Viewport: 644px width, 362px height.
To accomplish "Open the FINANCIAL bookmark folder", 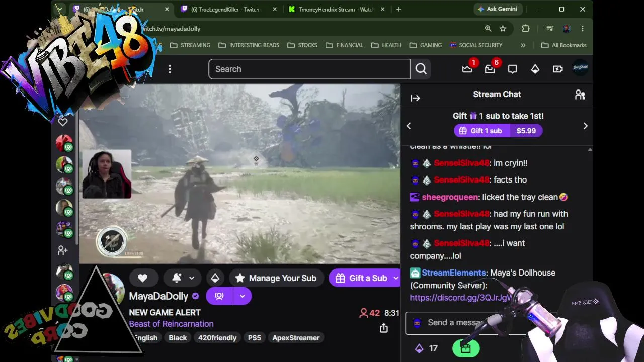I will (344, 45).
